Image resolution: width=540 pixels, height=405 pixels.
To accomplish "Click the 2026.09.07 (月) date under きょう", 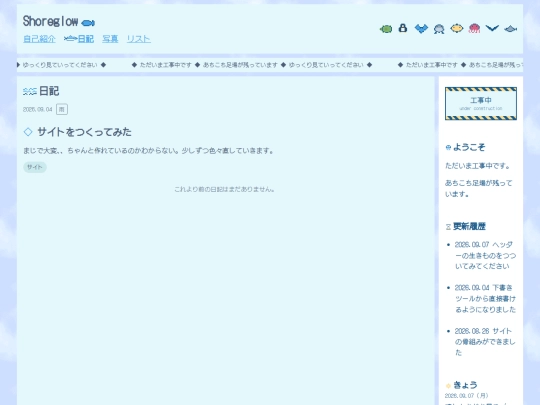I will coord(466,396).
